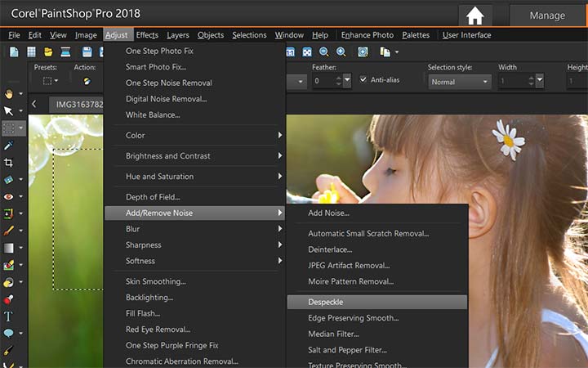This screenshot has width=588, height=368.
Task: Click the User Interface button
Action: [x=466, y=35]
